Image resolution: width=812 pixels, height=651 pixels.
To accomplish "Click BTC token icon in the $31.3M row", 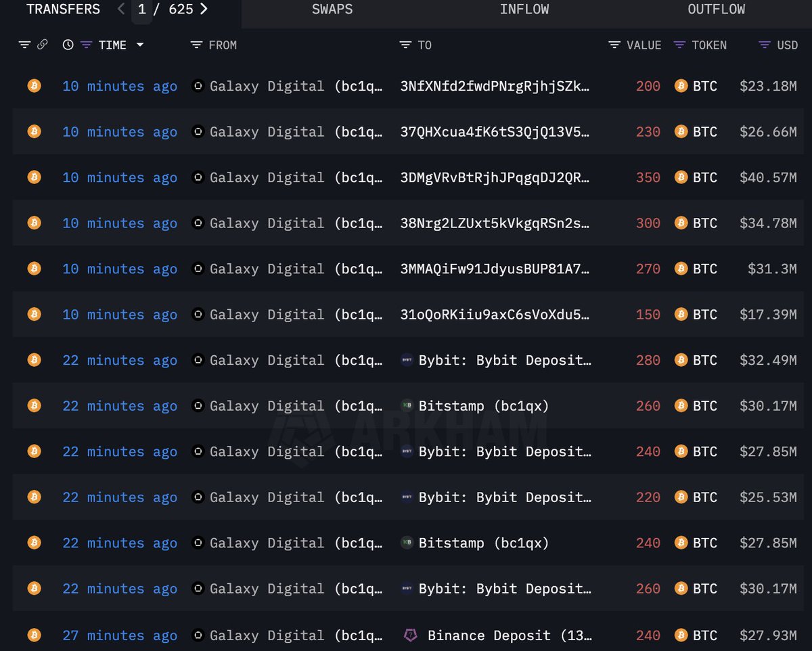I will tap(681, 269).
